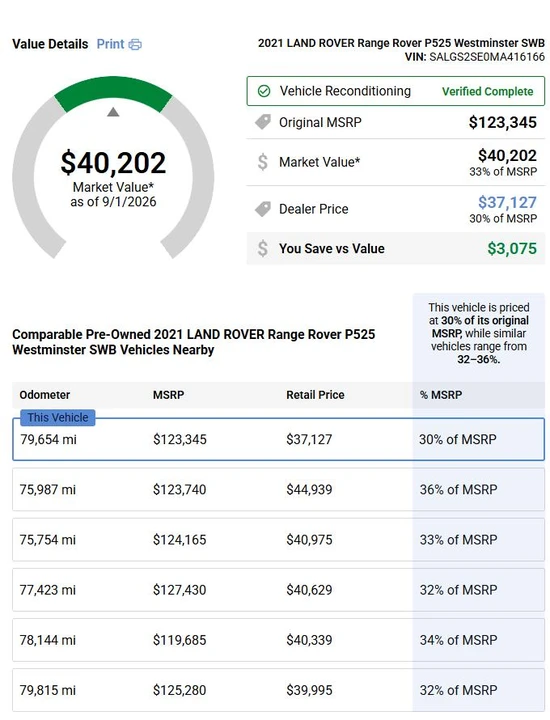
Task: Click the green checkmark icon for Vehicle Reconditioning
Action: click(x=264, y=91)
